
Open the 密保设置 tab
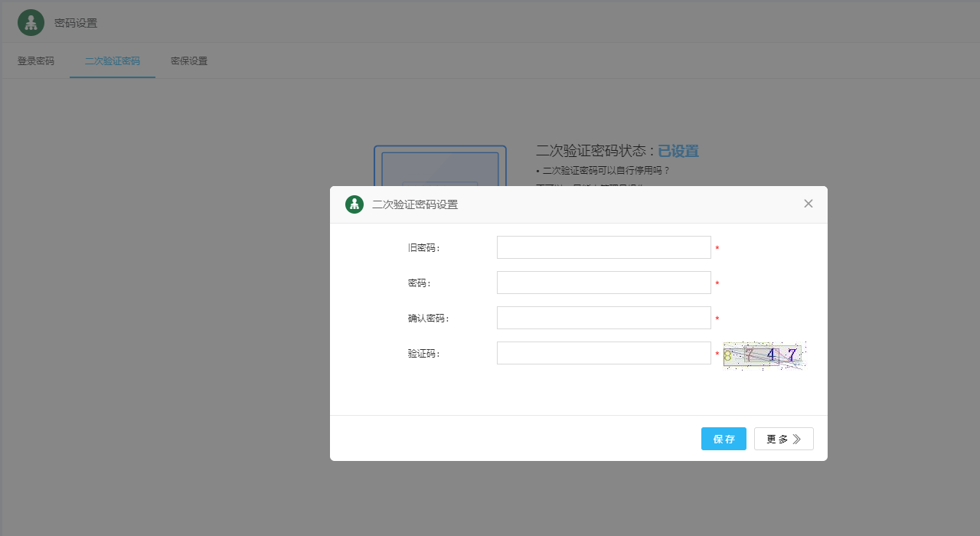(x=189, y=61)
